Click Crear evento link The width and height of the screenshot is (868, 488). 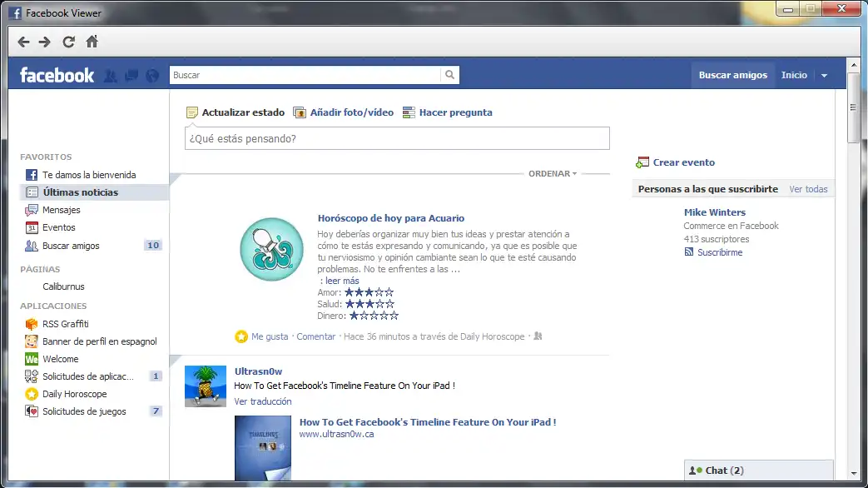[683, 162]
